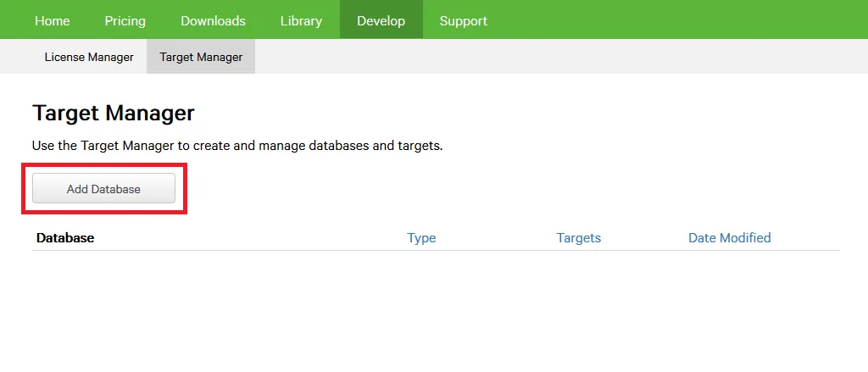
Task: Click the empty database list area
Action: 434,305
